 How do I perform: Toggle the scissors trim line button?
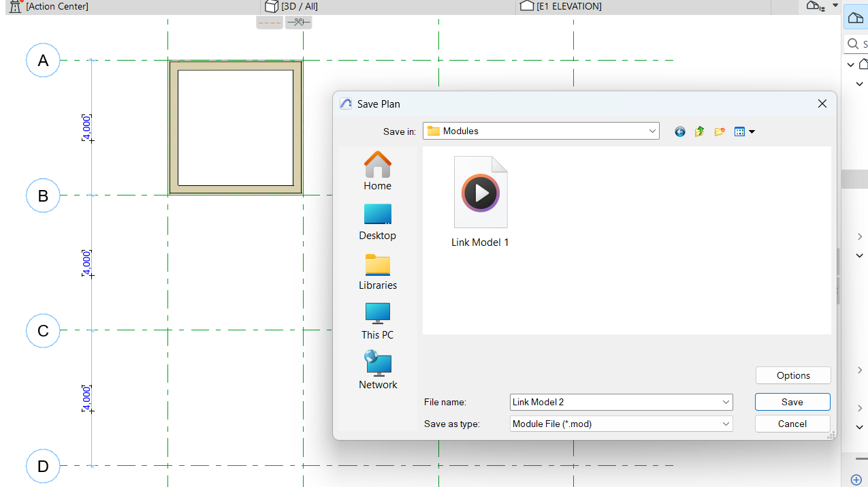(x=298, y=22)
